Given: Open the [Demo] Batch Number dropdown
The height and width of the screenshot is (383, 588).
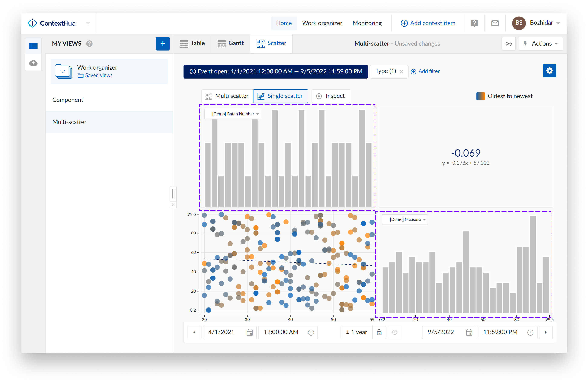Looking at the screenshot, I should [232, 114].
